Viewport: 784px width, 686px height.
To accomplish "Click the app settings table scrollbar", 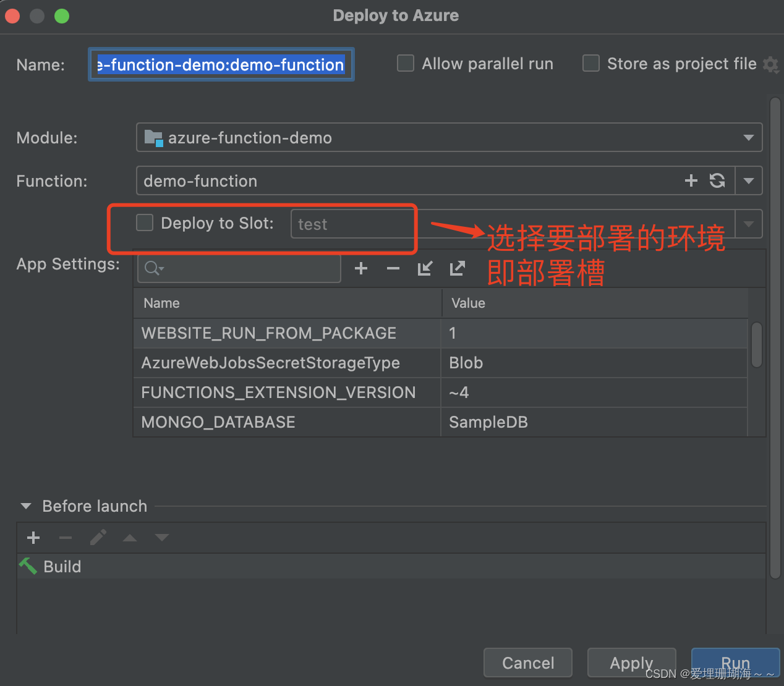I will coord(757,345).
